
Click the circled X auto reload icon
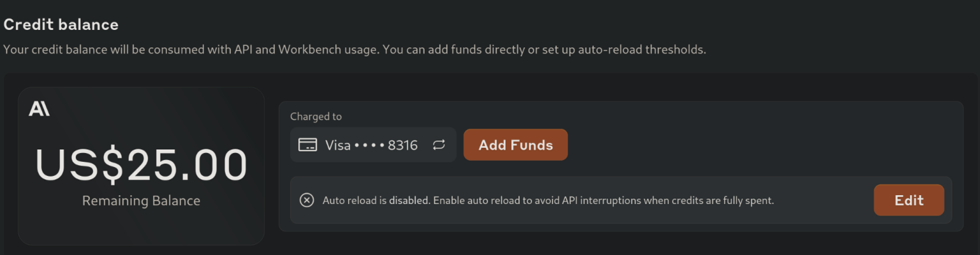(306, 200)
